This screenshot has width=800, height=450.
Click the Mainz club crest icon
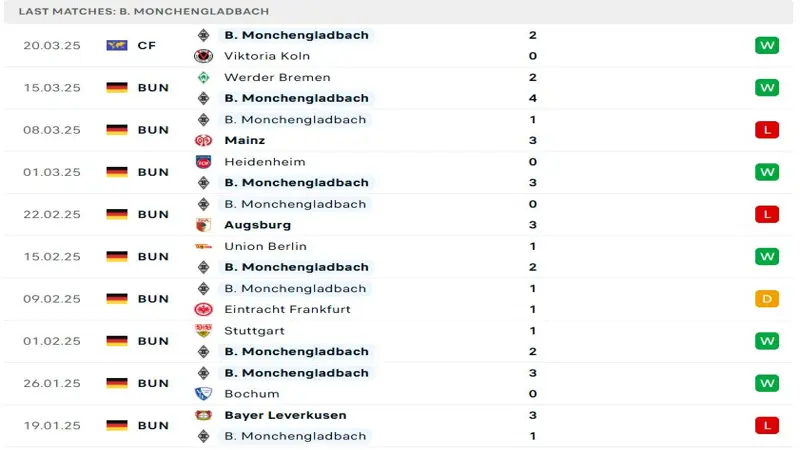pos(204,140)
